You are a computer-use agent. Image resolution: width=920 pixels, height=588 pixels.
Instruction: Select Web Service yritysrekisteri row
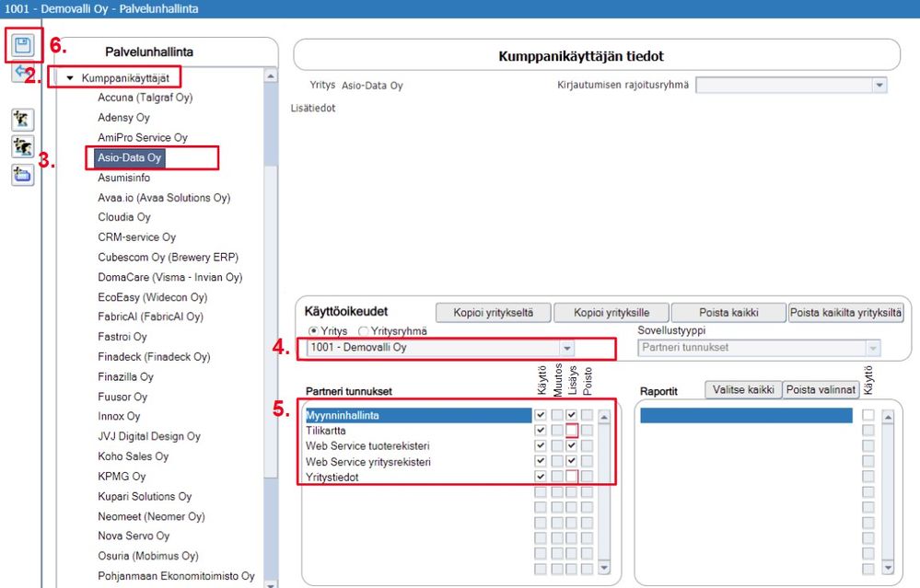tap(418, 461)
